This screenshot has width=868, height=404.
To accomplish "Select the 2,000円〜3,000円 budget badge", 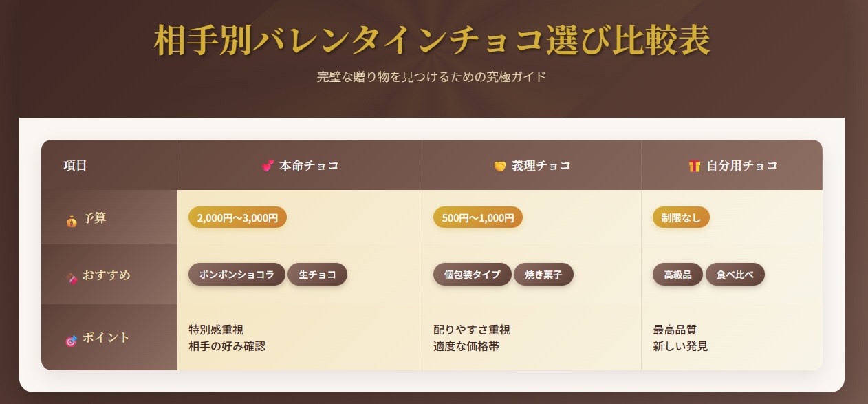I will pos(237,217).
